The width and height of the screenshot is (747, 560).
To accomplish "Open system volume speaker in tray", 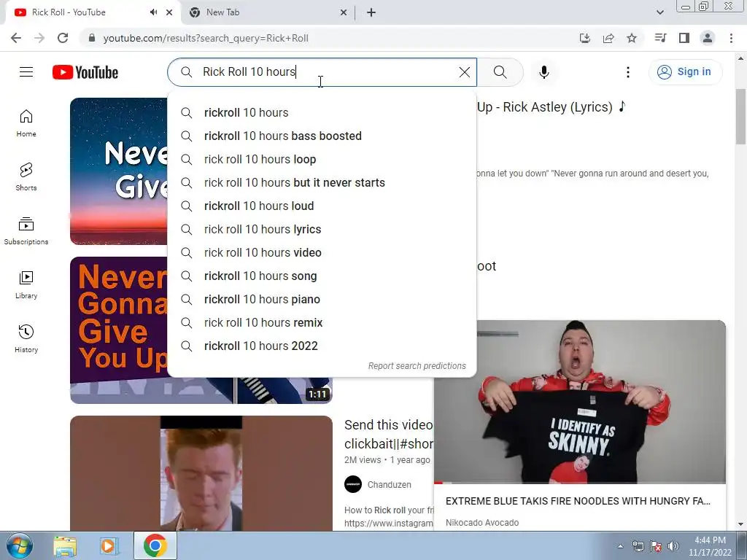I will pyautogui.click(x=673, y=546).
